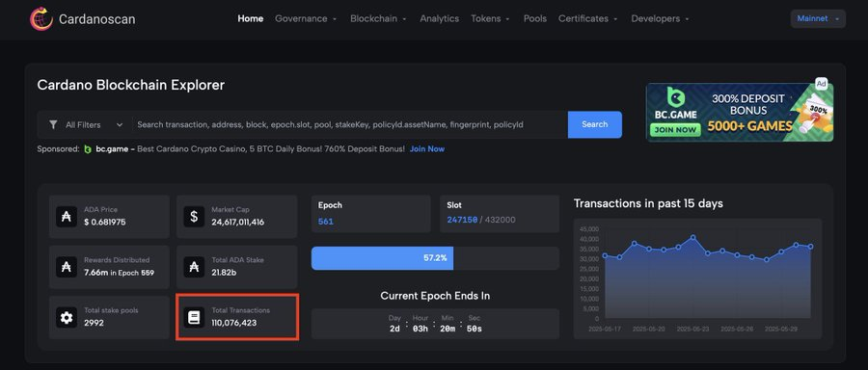The image size is (868, 370).
Task: Click the Market Cap dollar icon
Action: pos(194,216)
